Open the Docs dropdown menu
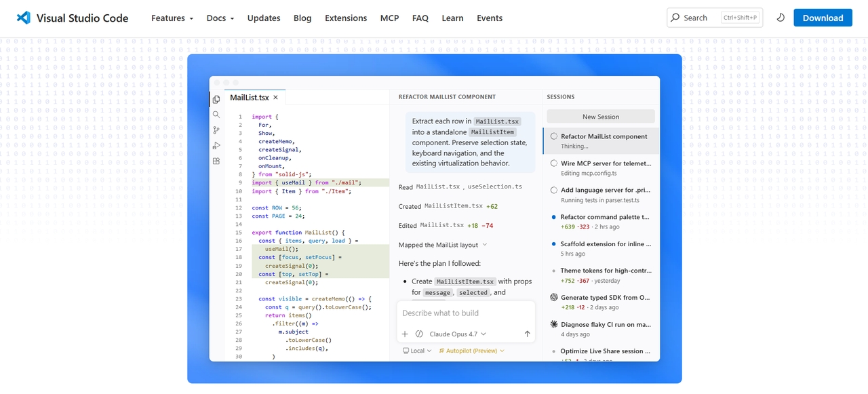868x394 pixels. click(x=220, y=18)
